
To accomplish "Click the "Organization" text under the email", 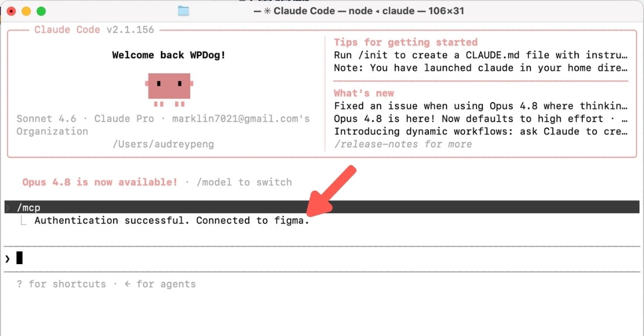I will click(52, 131).
